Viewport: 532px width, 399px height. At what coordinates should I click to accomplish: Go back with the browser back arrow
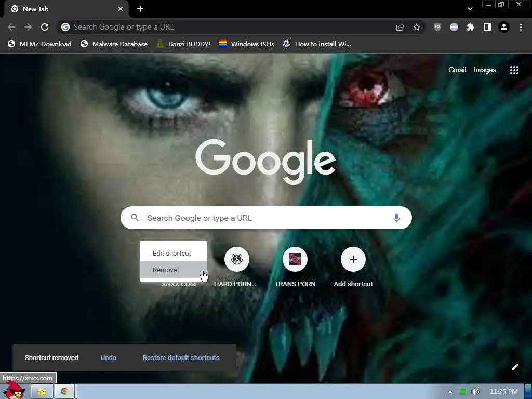coord(11,27)
